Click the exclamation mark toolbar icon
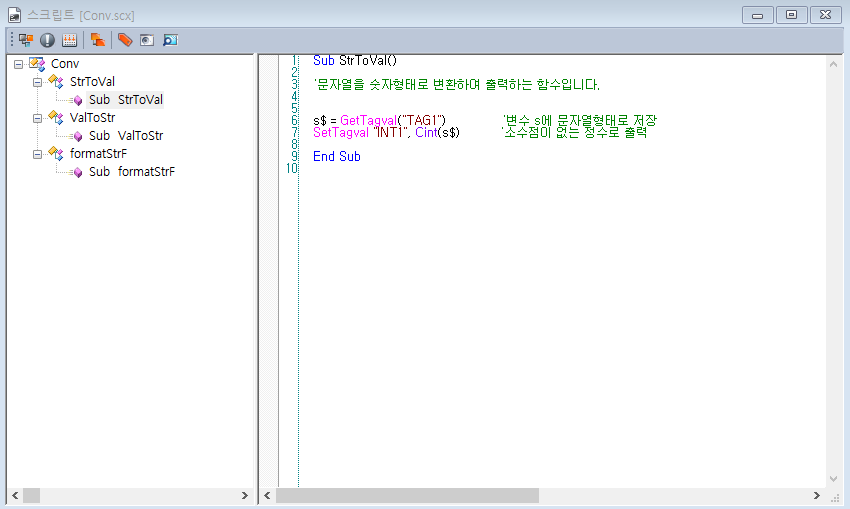Viewport: 850px width, 509px height. [x=48, y=40]
